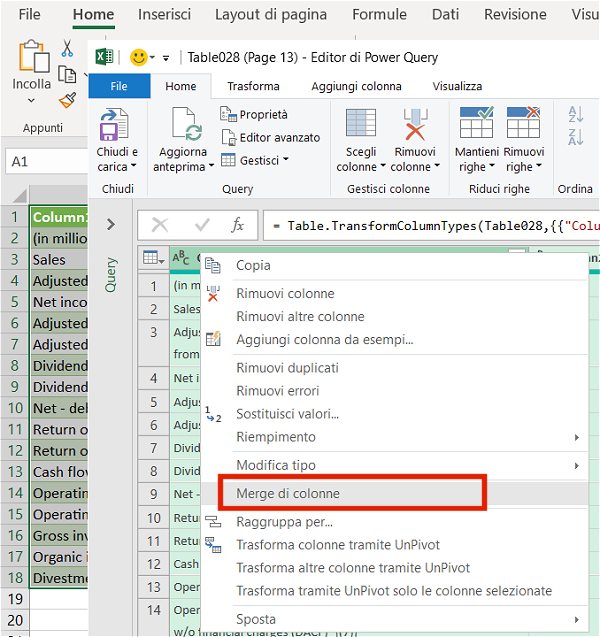Screen dimensions: 600x637
Task: Open the Sposta submenu
Action: pyautogui.click(x=395, y=619)
